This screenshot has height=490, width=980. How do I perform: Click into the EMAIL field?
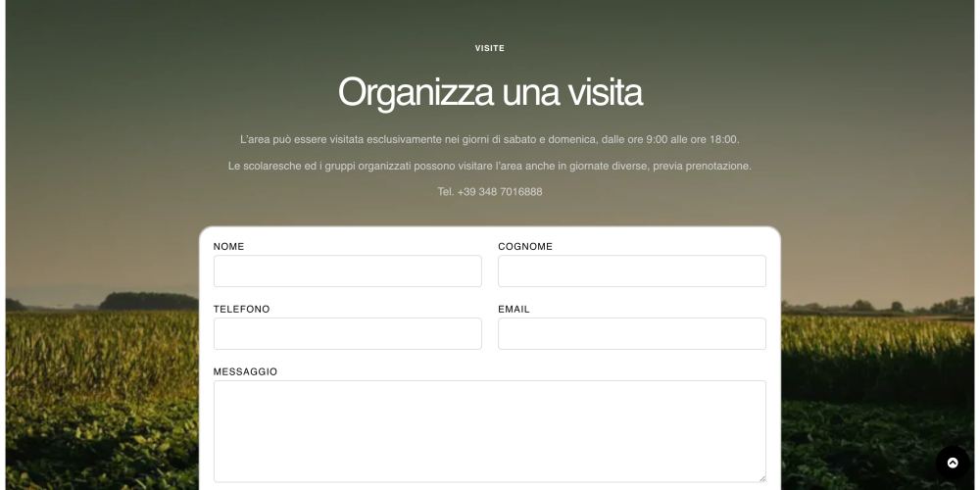click(632, 334)
